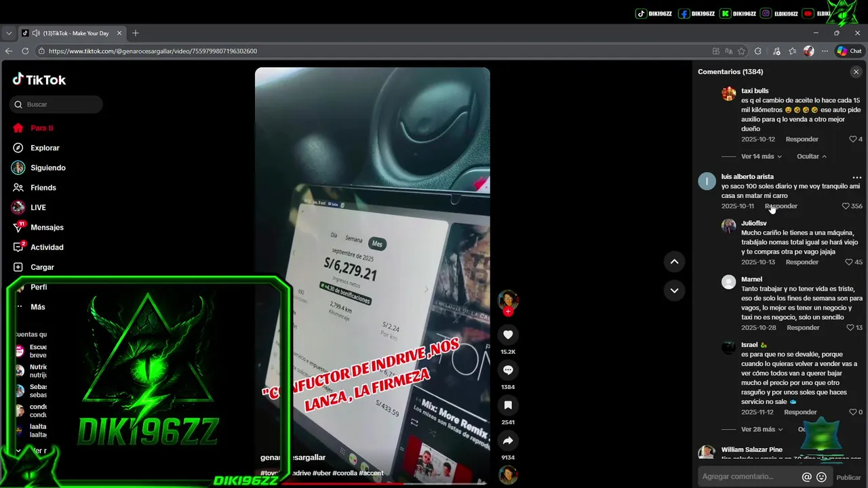Open Marnel's profile avatar

click(728, 282)
